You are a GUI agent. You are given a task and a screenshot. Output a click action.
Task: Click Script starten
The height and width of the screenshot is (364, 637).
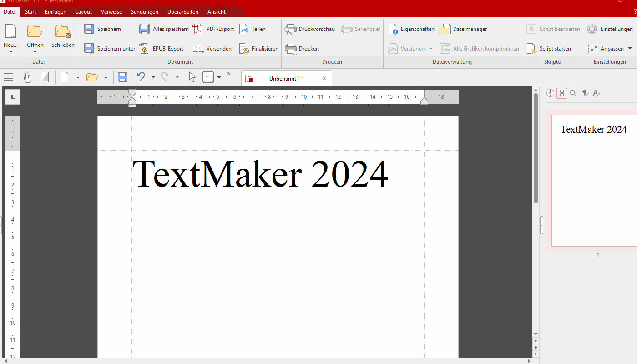click(x=549, y=49)
